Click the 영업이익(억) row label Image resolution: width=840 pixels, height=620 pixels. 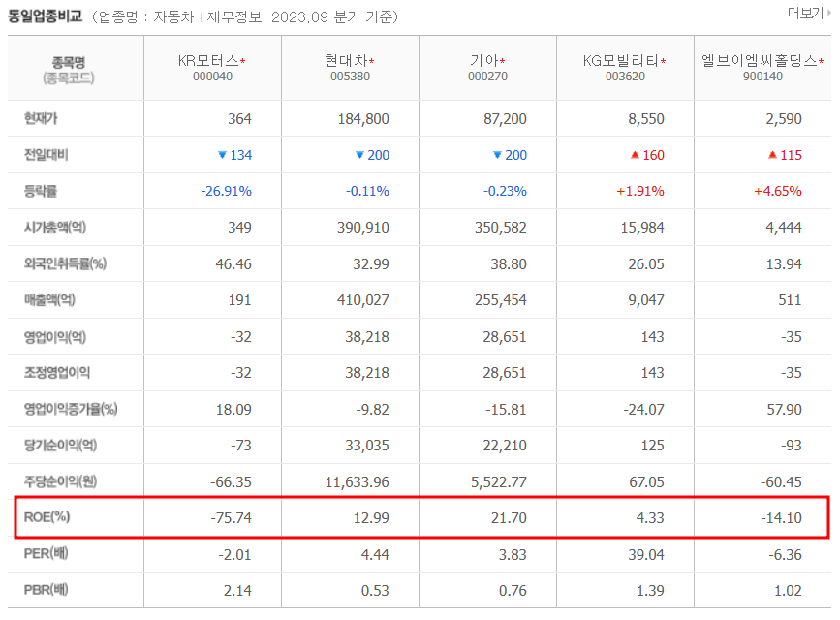[x=54, y=337]
